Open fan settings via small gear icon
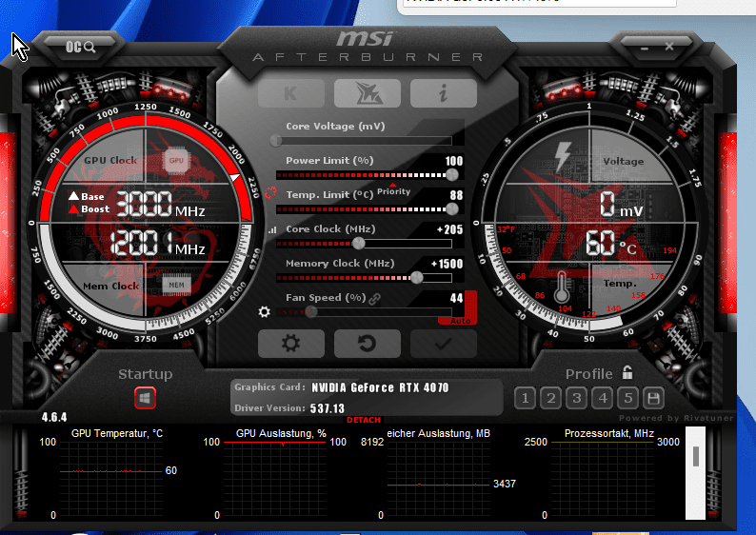756x535 pixels. [264, 312]
